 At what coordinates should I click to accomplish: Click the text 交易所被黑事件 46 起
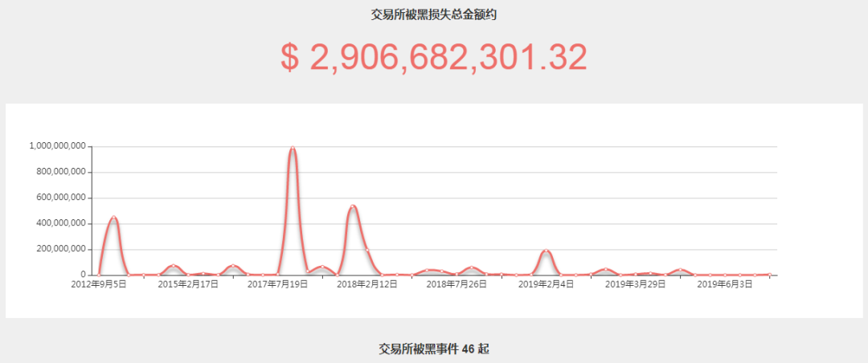(x=433, y=349)
